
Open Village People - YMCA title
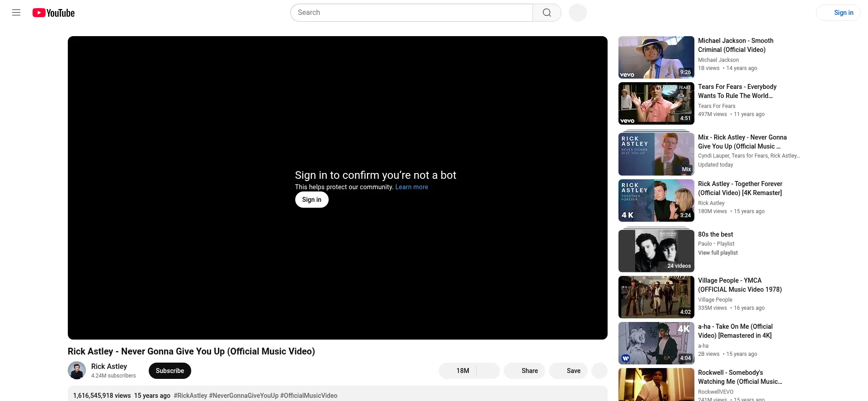740,285
